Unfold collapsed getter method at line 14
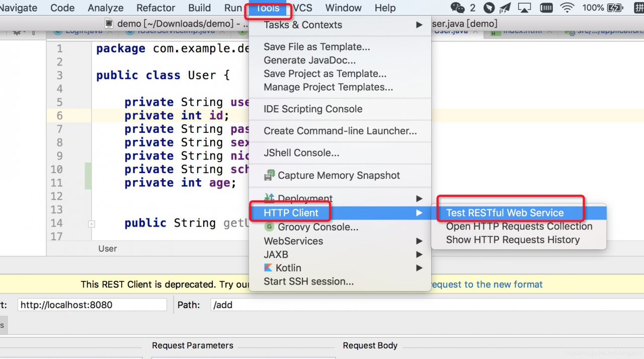 (x=92, y=224)
